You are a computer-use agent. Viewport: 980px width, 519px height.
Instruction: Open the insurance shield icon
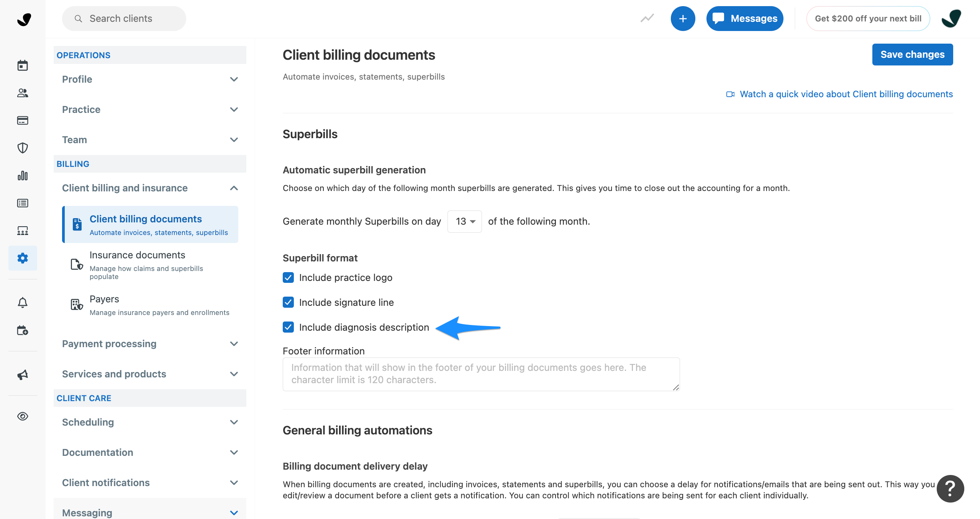tap(23, 148)
